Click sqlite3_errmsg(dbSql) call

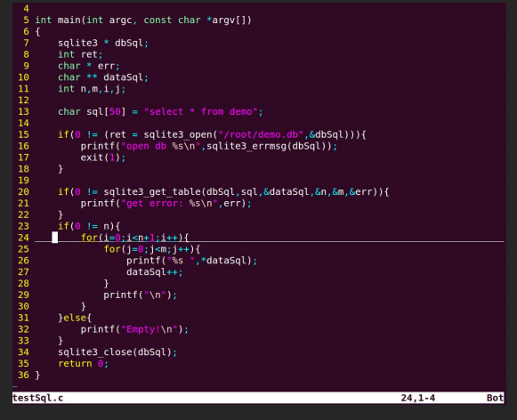pos(269,146)
